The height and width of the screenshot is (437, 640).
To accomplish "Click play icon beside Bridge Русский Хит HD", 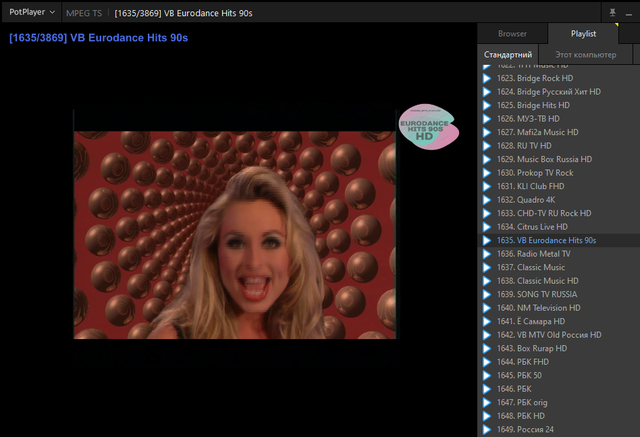I will pyautogui.click(x=487, y=92).
